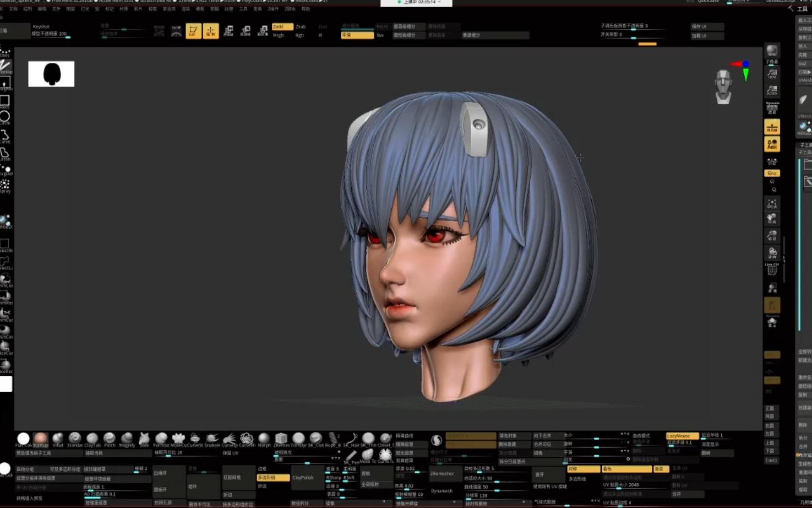Adjust the 模型不透明度 100 slider
This screenshot has width=812, height=508.
click(x=51, y=34)
